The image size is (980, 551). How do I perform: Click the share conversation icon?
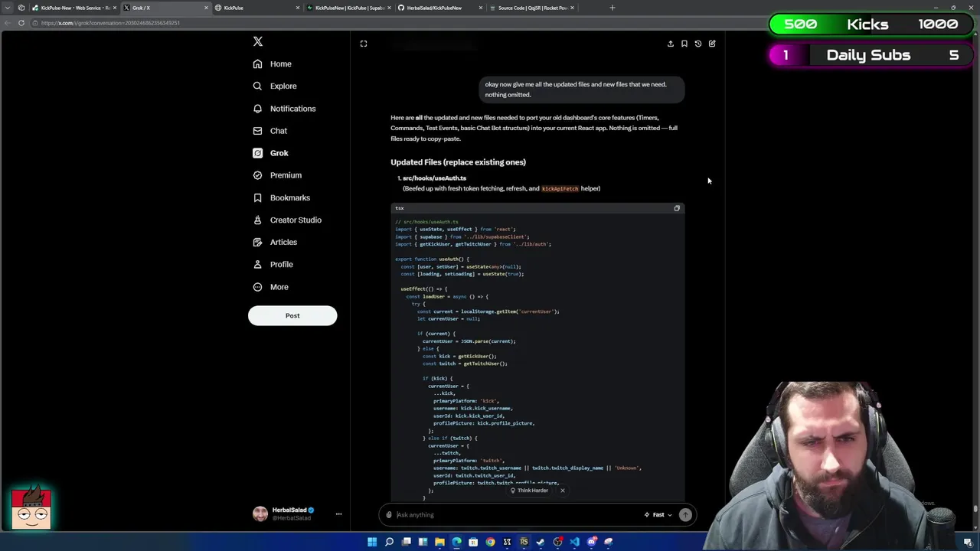click(671, 44)
